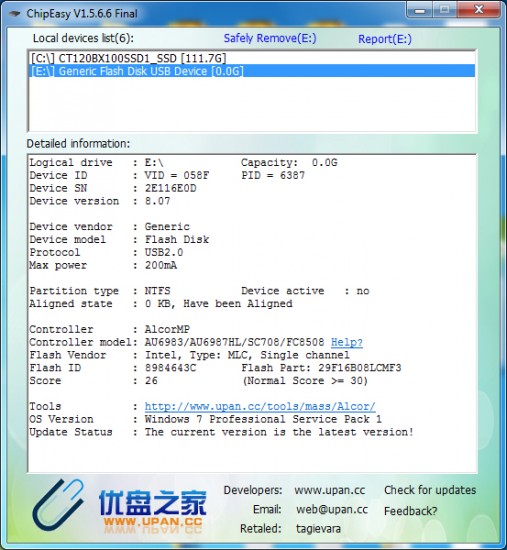The width and height of the screenshot is (507, 550).
Task: Click Partition type NTFS value
Action: pos(158,291)
